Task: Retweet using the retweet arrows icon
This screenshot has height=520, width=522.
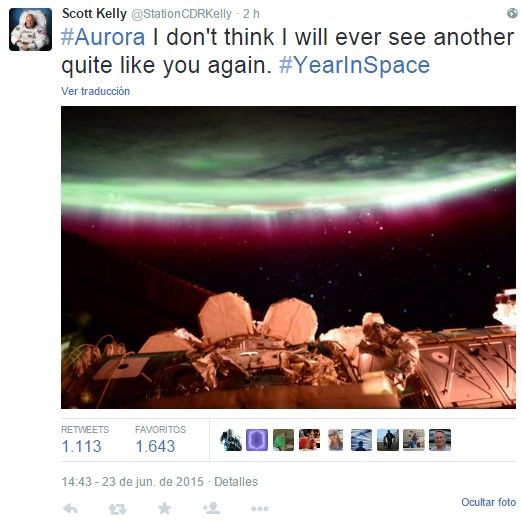Action: [117, 509]
